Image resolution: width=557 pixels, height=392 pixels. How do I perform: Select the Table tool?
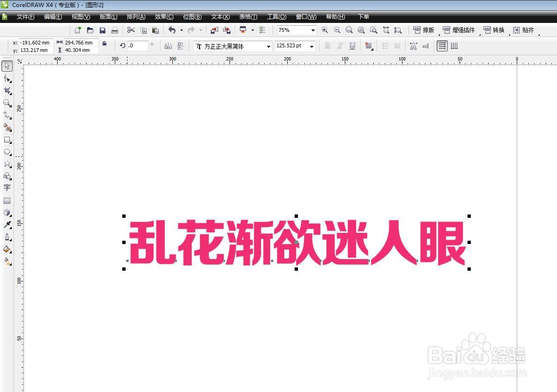[x=7, y=200]
